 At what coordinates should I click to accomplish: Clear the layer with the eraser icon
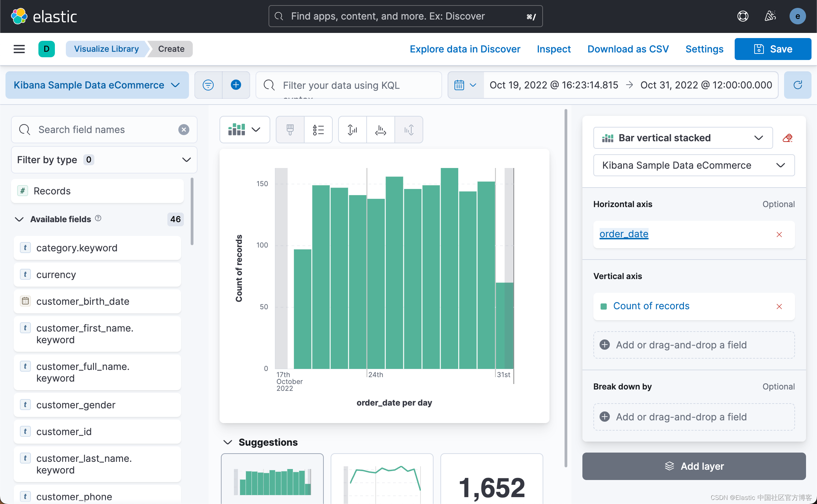click(x=788, y=137)
